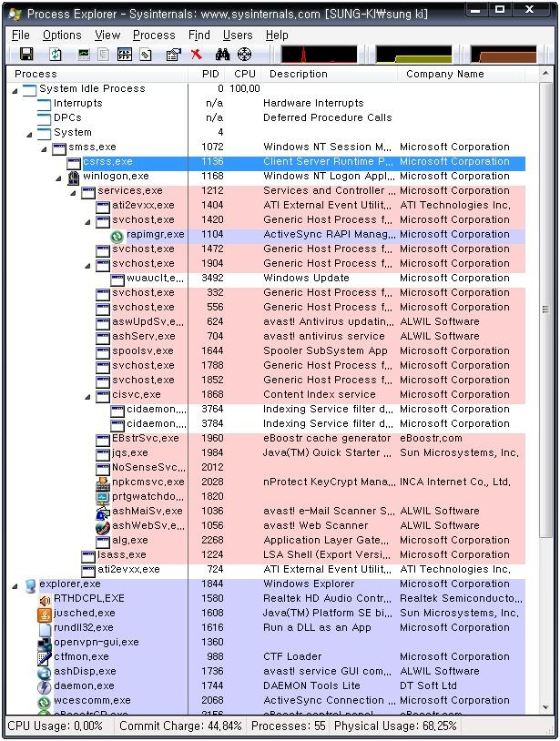The height and width of the screenshot is (741, 560).
Task: Click the Show Process Tree toolbar icon
Action: click(x=104, y=55)
